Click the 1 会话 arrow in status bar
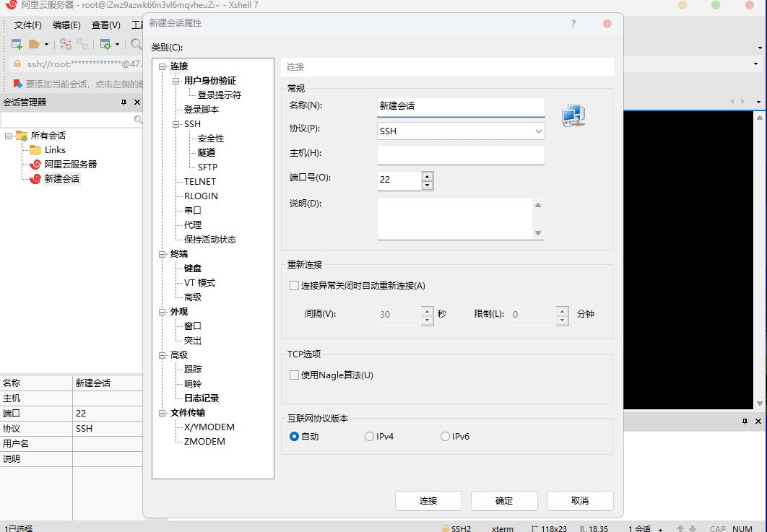This screenshot has height=532, width=767. (661, 529)
